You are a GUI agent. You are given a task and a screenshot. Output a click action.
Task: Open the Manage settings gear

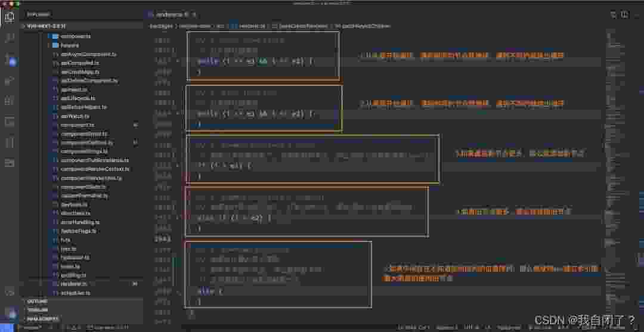(10, 313)
